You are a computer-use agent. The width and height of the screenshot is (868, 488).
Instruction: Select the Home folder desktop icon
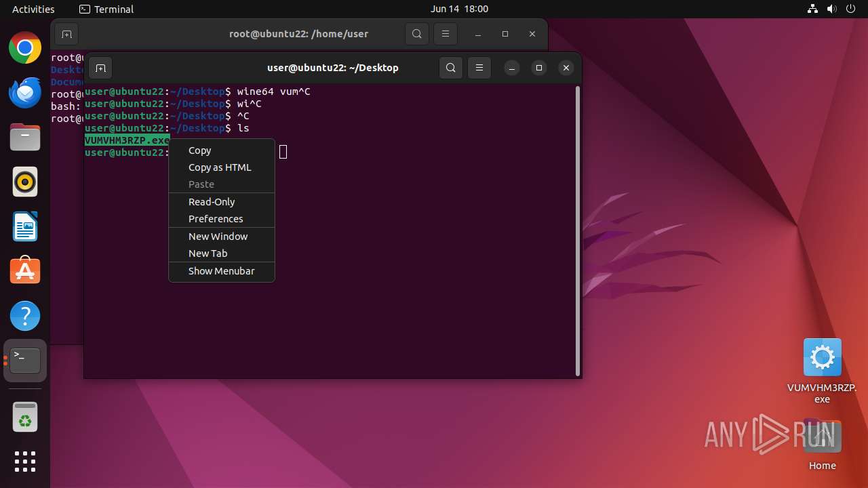822,445
